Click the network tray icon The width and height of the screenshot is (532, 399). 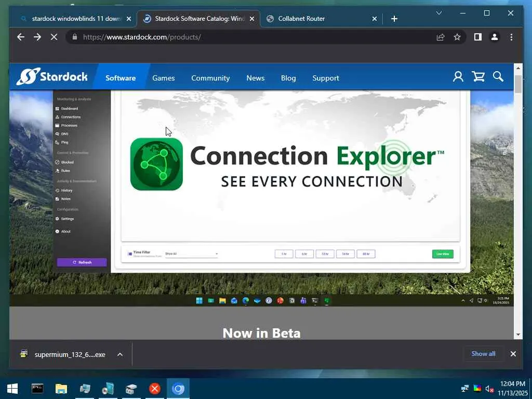[465, 389]
